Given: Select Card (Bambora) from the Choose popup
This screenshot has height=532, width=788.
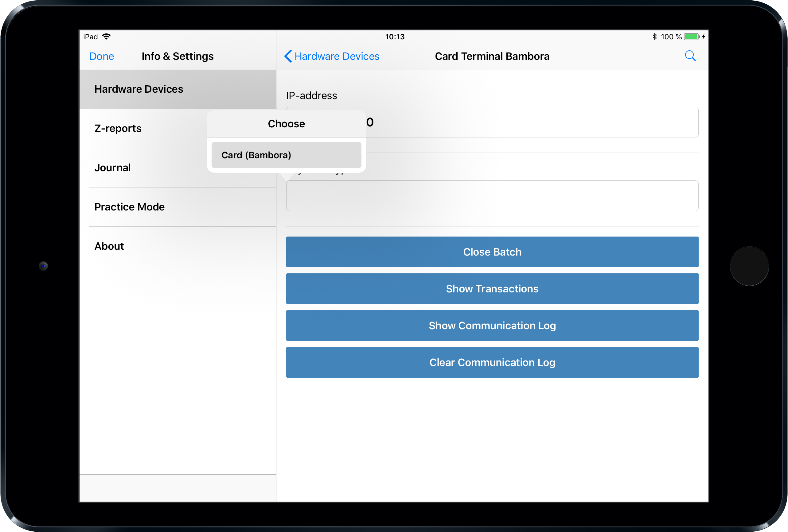Looking at the screenshot, I should pyautogui.click(x=287, y=155).
